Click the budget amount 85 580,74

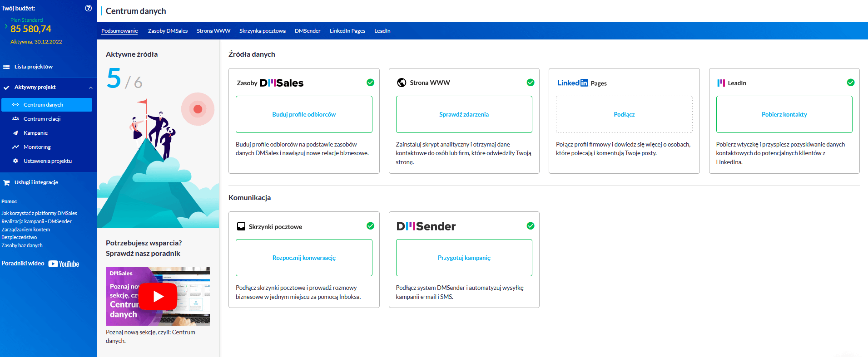tap(31, 29)
